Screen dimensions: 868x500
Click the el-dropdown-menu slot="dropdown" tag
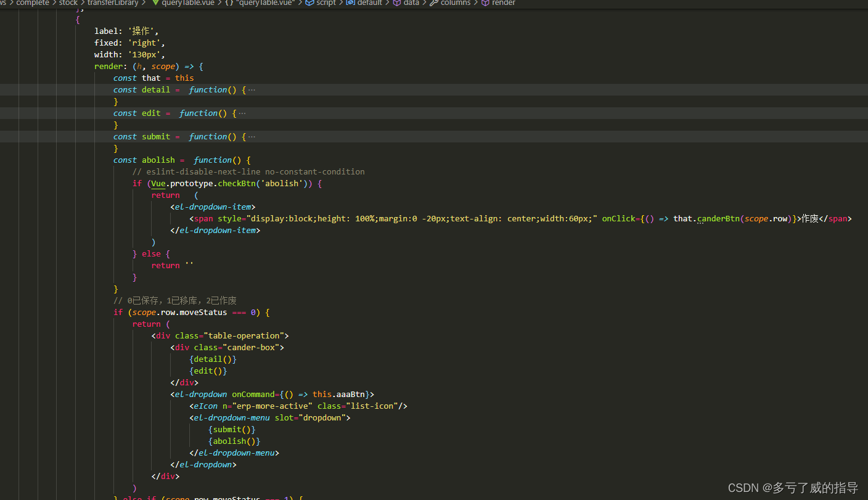pyautogui.click(x=270, y=418)
